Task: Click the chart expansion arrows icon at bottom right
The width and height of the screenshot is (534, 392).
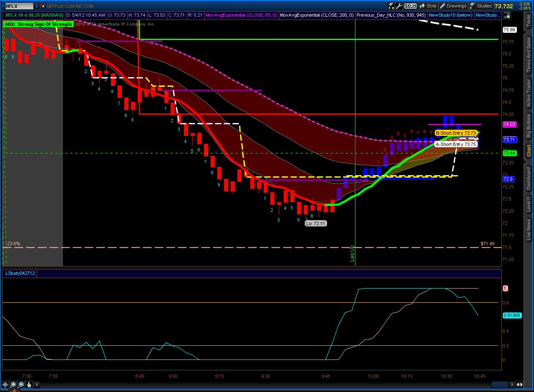Action: (520, 384)
